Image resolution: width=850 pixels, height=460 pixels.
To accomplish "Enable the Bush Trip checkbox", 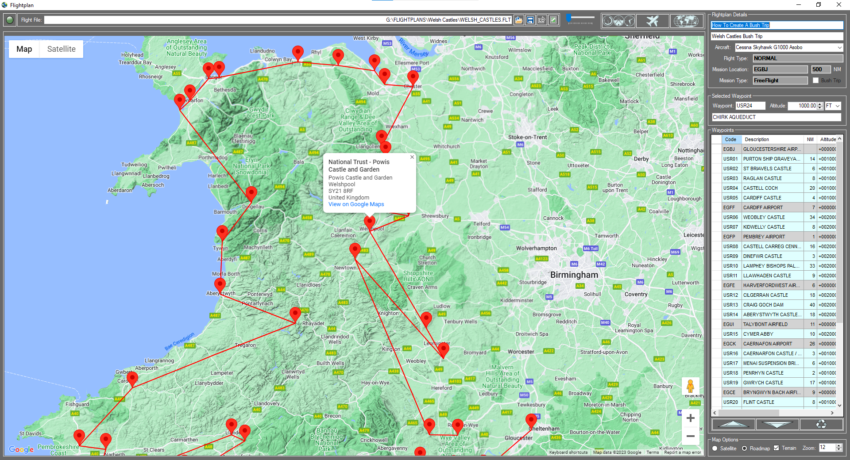I will click(x=814, y=80).
